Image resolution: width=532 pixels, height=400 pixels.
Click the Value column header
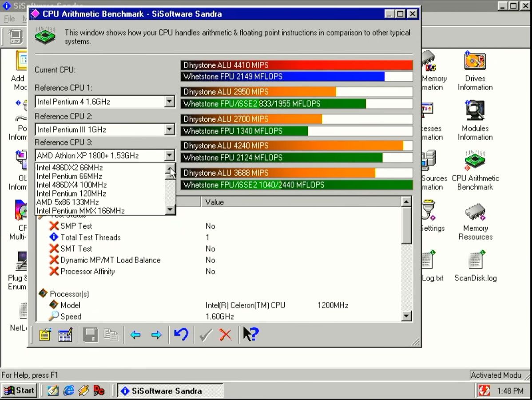coord(301,202)
